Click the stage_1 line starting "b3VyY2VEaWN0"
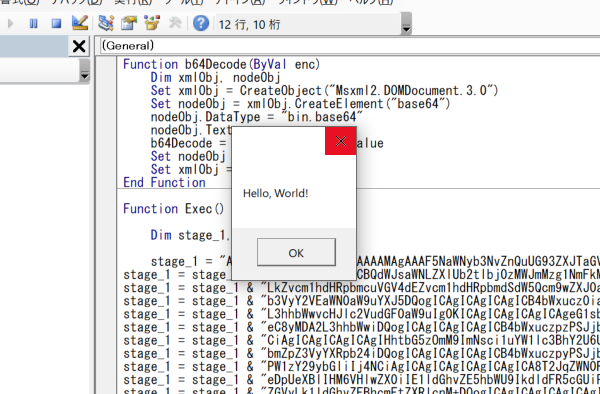This screenshot has width=600, height=394. pyautogui.click(x=361, y=301)
